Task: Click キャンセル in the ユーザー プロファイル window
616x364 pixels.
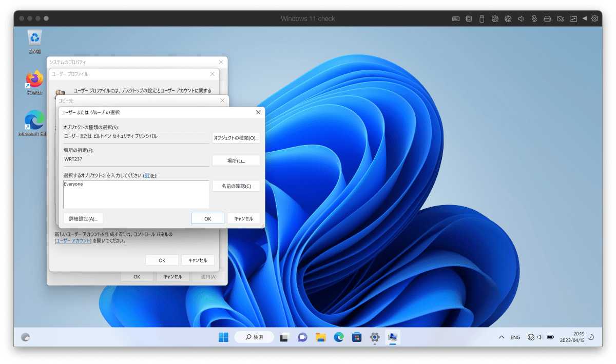Action: (x=198, y=260)
